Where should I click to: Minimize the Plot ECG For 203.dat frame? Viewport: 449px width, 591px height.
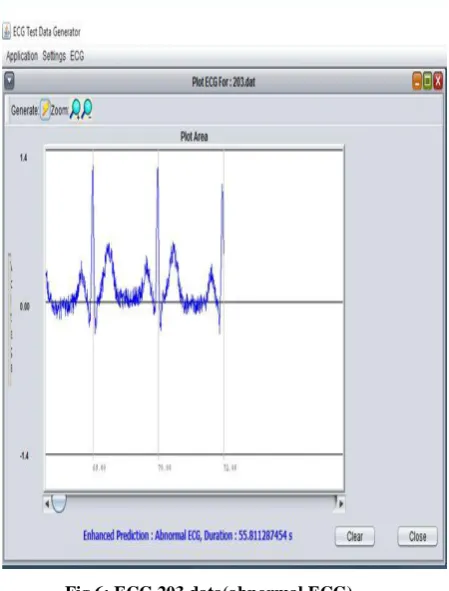[x=417, y=81]
